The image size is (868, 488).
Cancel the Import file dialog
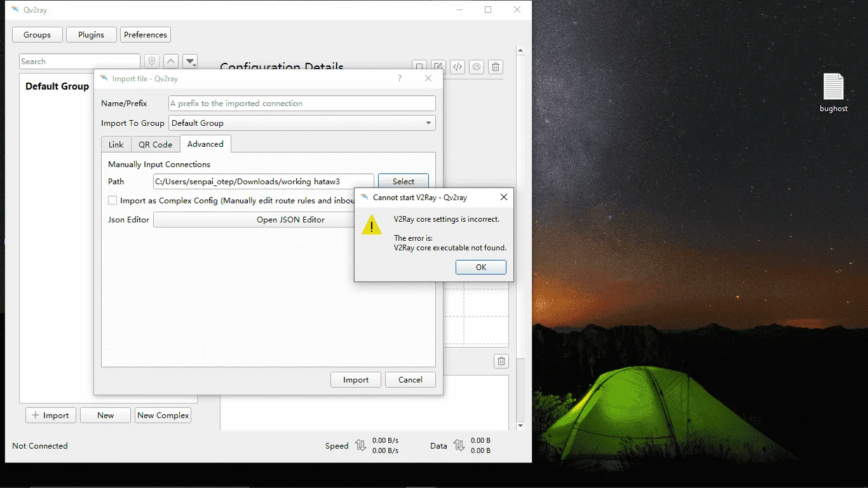coord(410,379)
